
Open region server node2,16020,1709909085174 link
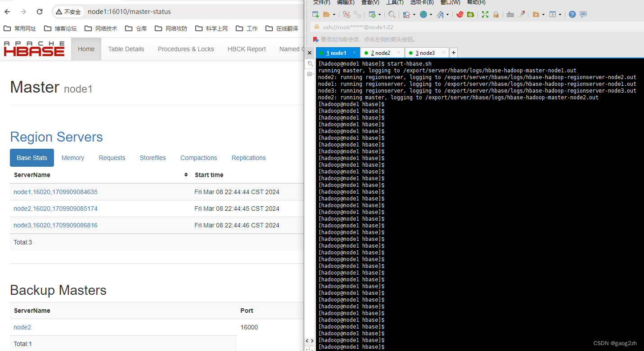[55, 209]
